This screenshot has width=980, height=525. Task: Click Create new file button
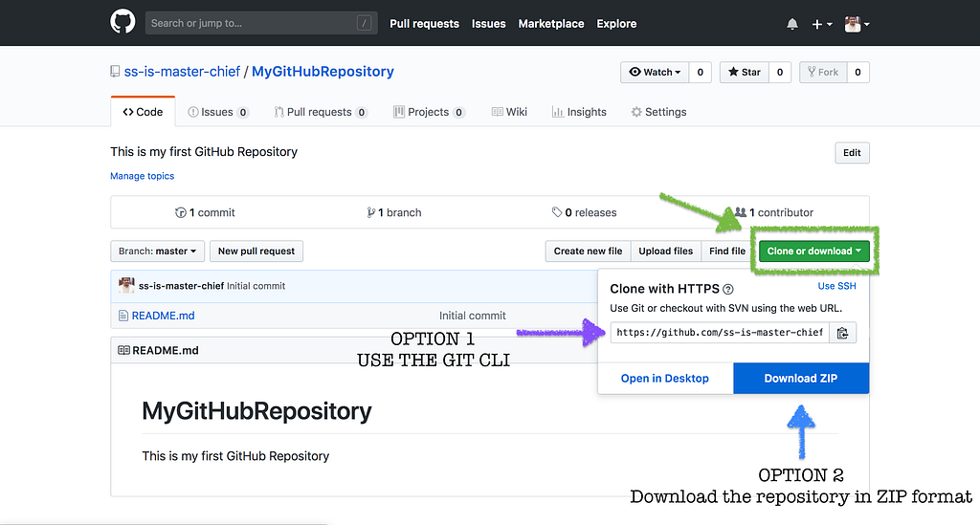coord(589,251)
